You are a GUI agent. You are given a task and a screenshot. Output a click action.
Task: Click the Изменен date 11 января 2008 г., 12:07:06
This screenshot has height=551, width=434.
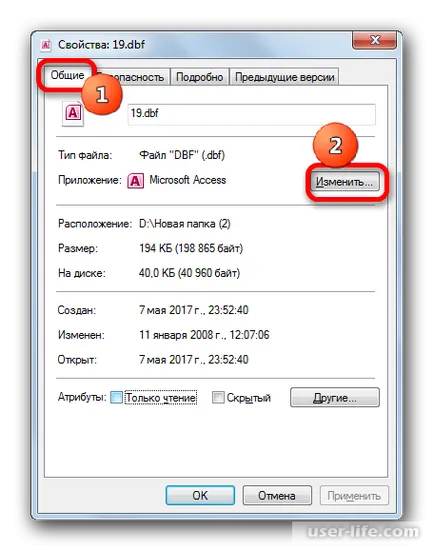tap(204, 335)
